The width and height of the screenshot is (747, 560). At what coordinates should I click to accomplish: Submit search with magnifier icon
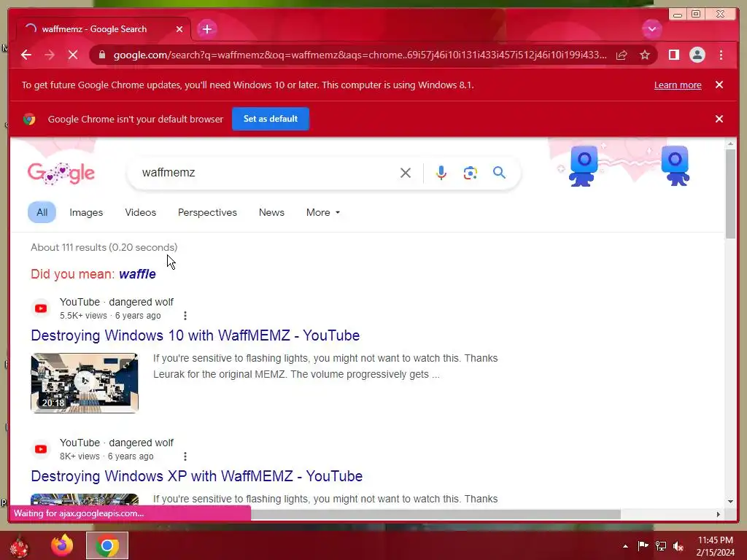(x=499, y=172)
